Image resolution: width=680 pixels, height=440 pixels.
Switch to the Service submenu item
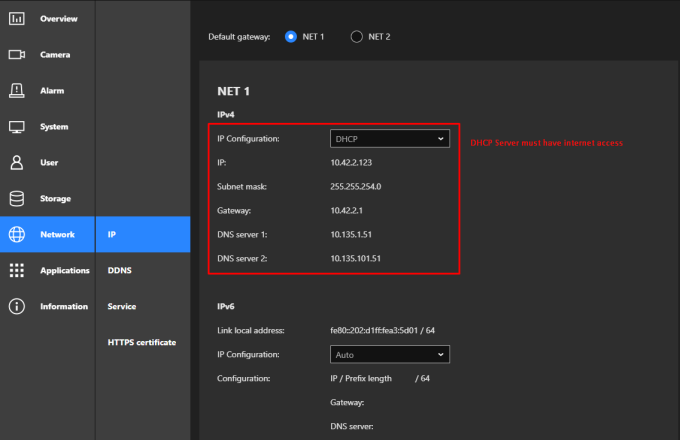tap(122, 307)
